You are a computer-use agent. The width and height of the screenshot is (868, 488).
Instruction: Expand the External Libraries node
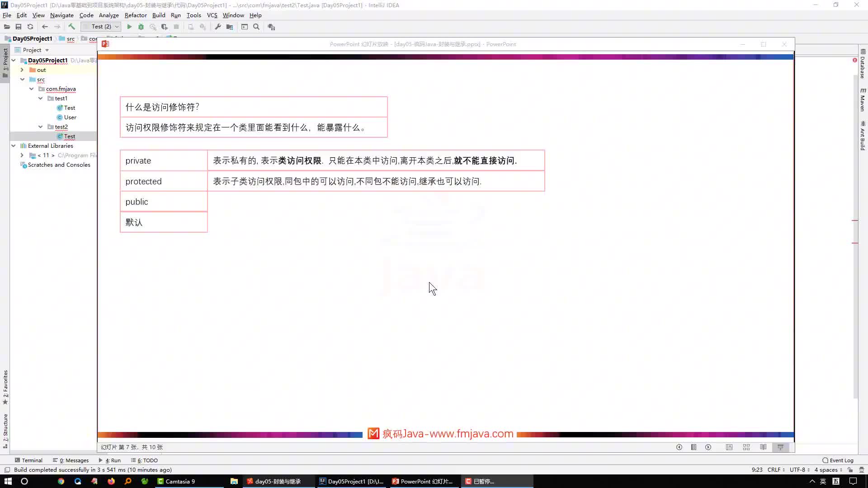(13, 146)
